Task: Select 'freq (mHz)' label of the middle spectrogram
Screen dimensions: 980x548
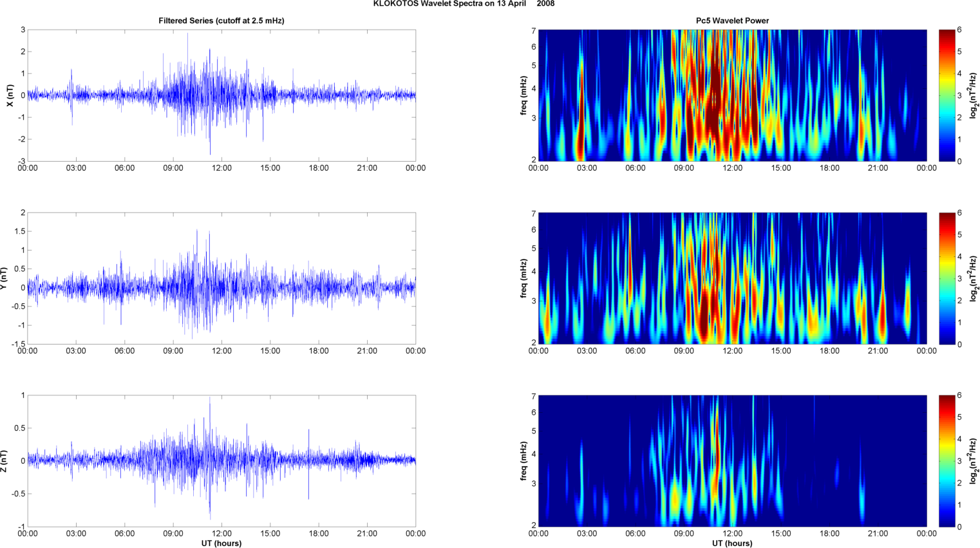Action: (523, 278)
